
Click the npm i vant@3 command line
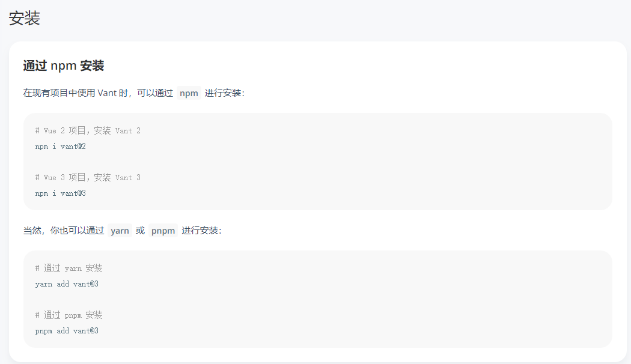tap(60, 193)
